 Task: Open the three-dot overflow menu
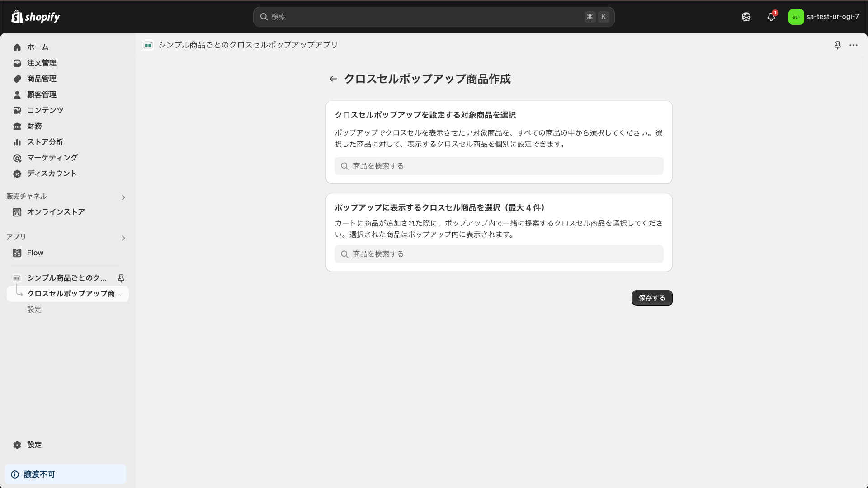pyautogui.click(x=854, y=45)
